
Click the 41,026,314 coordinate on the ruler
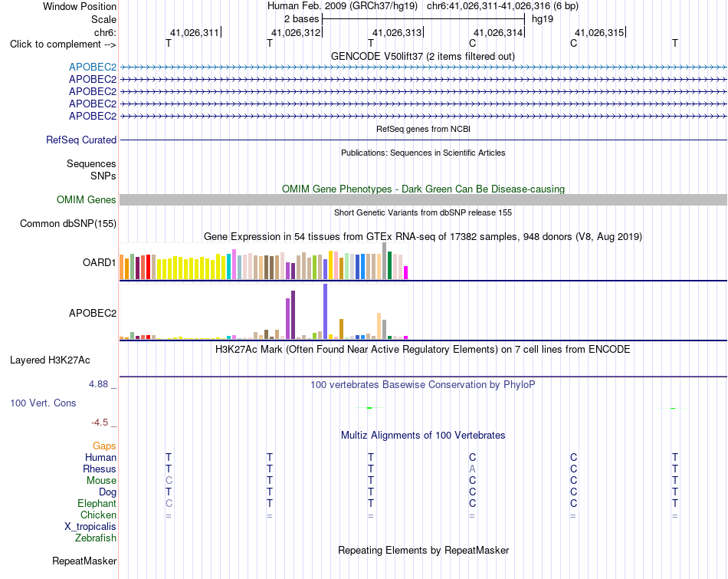497,32
